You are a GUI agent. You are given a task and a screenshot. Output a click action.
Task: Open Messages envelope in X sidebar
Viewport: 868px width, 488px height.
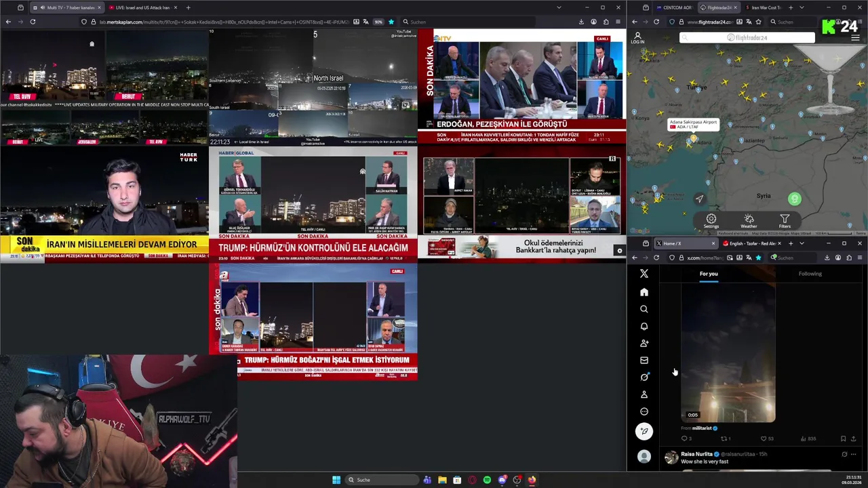tap(644, 360)
